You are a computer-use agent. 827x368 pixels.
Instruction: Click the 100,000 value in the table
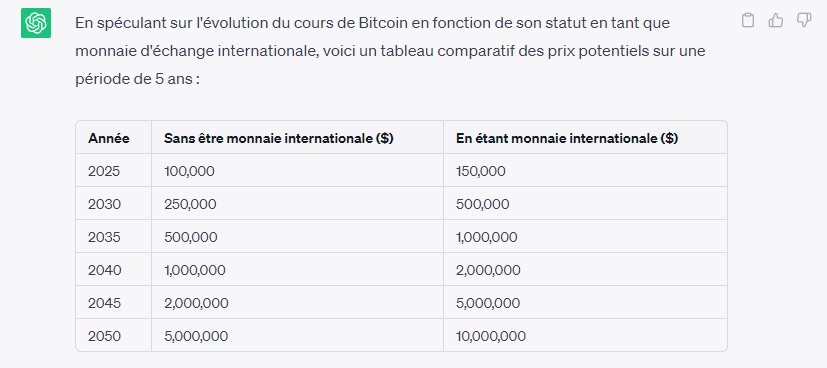(x=189, y=171)
